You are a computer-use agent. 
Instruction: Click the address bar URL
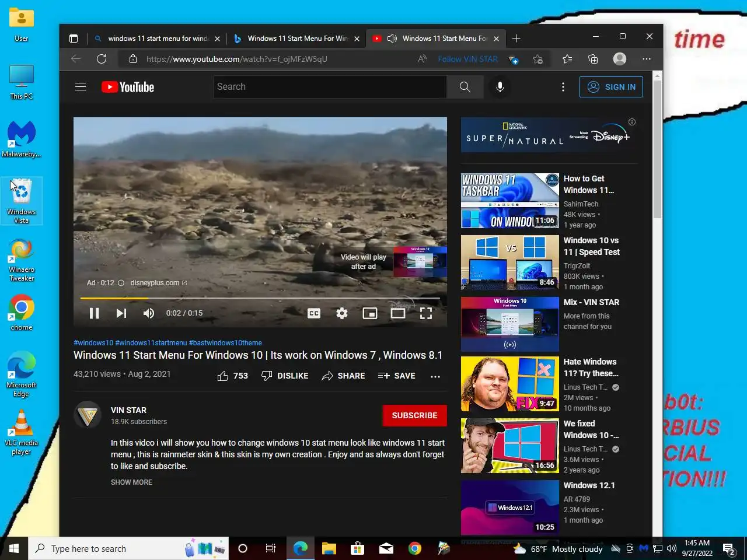click(236, 59)
